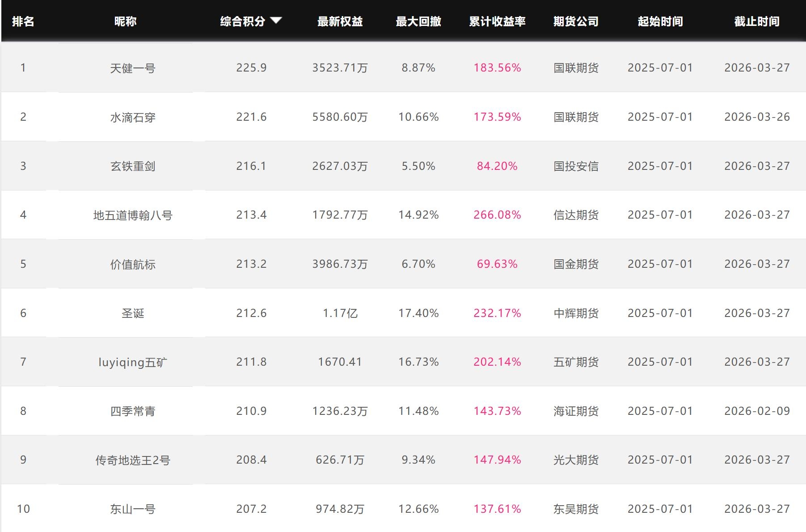Select the 传奇地选王2号 nickname

point(133,460)
